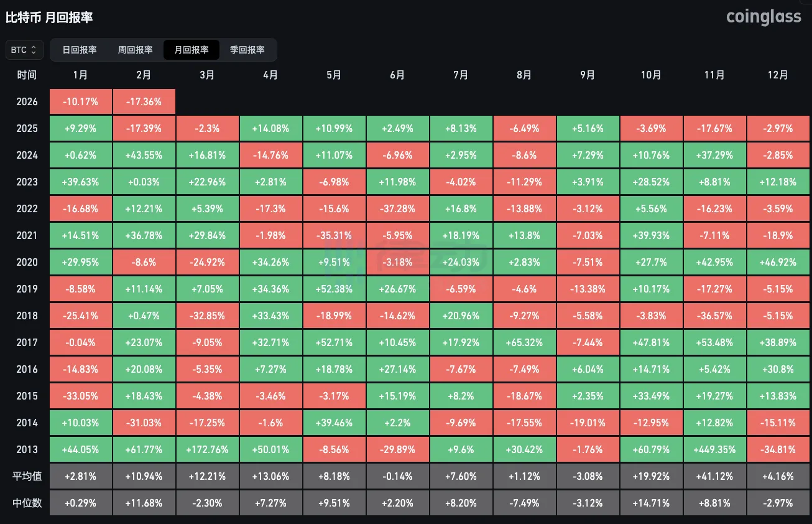Select the 季回报率 tab

249,50
